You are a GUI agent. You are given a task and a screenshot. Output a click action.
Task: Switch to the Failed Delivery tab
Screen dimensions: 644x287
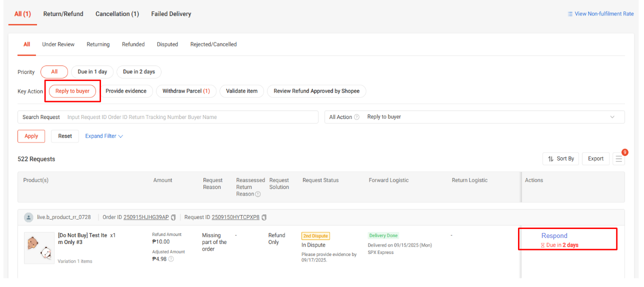(171, 14)
